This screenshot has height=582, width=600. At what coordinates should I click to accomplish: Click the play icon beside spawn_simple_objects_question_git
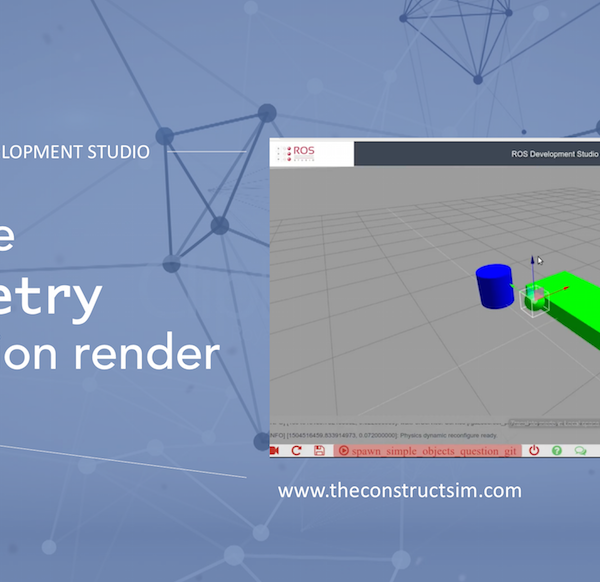pyautogui.click(x=343, y=451)
